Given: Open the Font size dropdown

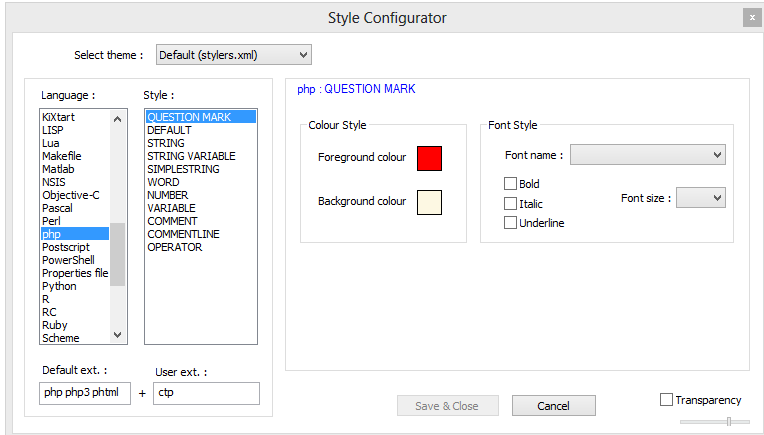Looking at the screenshot, I should 700,198.
